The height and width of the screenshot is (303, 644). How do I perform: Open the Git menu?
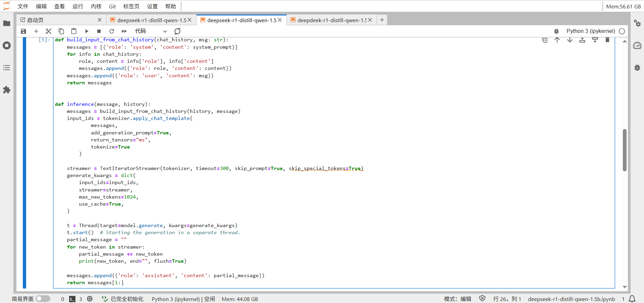coord(112,6)
